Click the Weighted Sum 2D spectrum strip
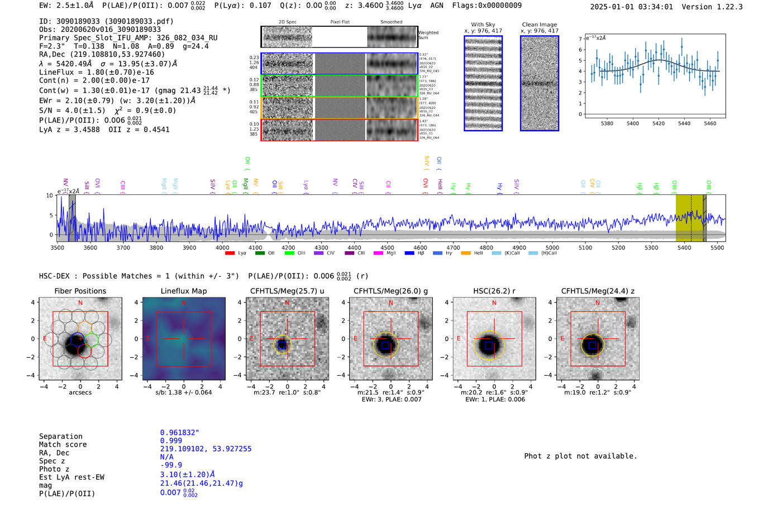This screenshot has height=532, width=782. point(340,37)
